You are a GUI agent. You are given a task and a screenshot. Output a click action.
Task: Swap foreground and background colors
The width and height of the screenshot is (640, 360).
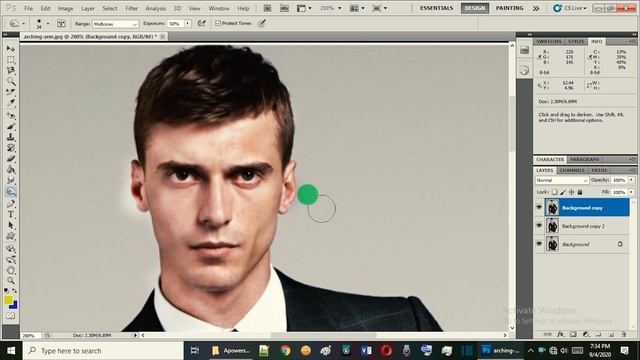(14, 291)
